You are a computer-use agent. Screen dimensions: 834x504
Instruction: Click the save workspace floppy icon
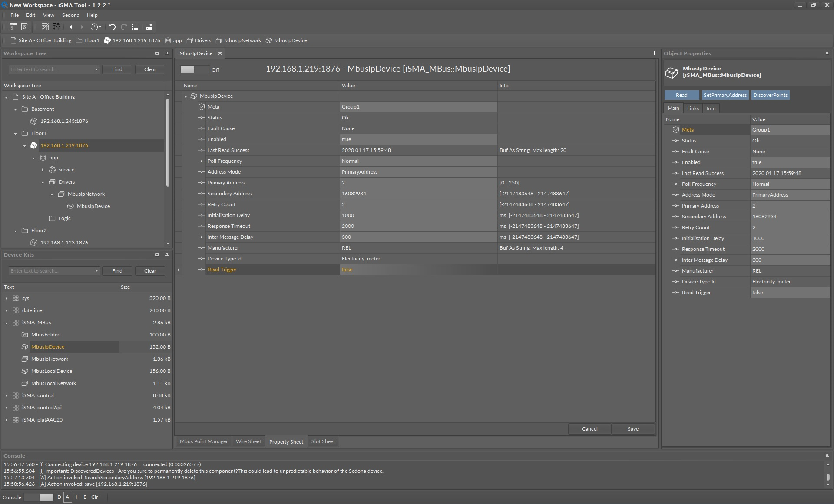point(25,27)
